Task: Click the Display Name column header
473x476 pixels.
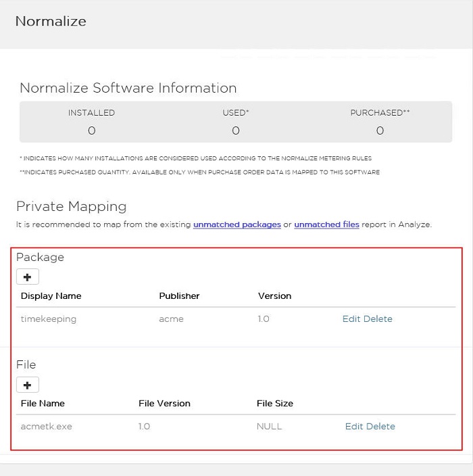Action: coord(51,296)
